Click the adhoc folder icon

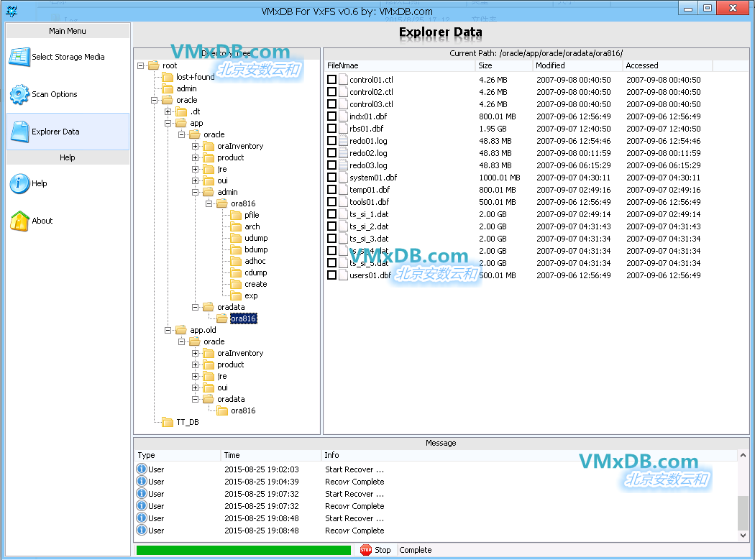235,261
